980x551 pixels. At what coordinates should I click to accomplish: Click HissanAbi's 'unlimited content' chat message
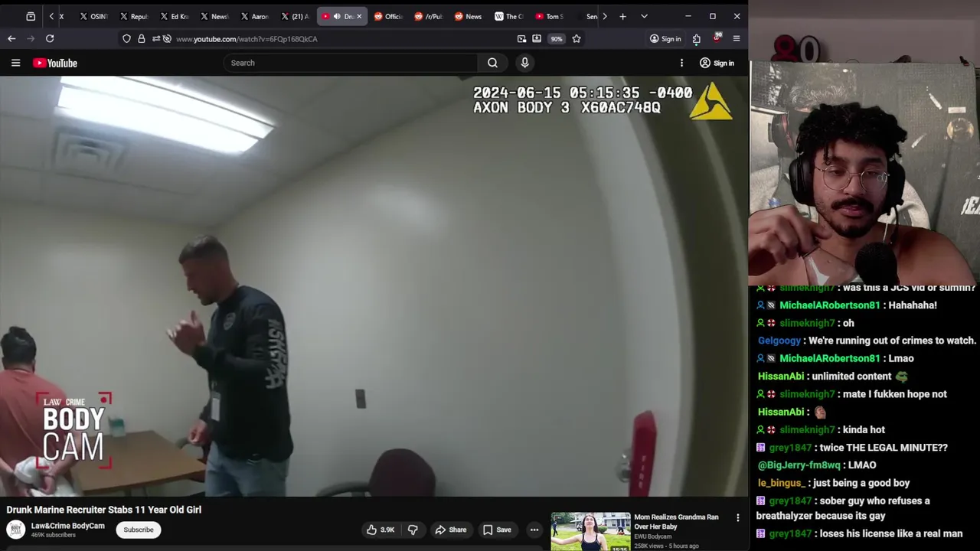pos(833,377)
